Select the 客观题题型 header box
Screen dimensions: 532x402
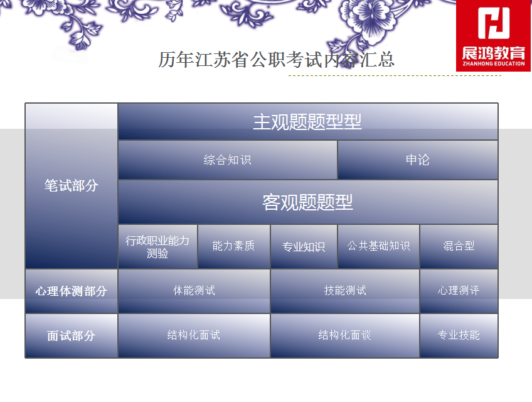307,202
